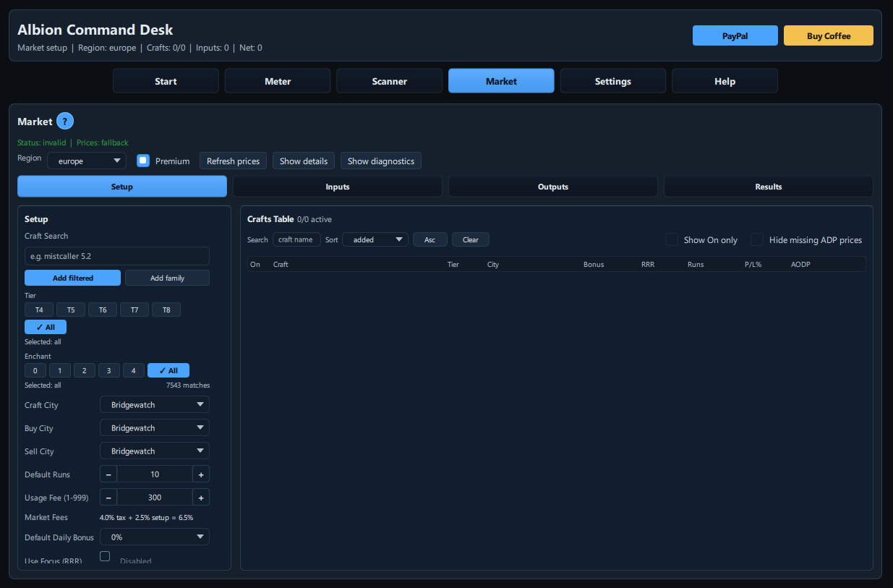Click the Buy Coffee button
893x588 pixels.
coord(828,35)
